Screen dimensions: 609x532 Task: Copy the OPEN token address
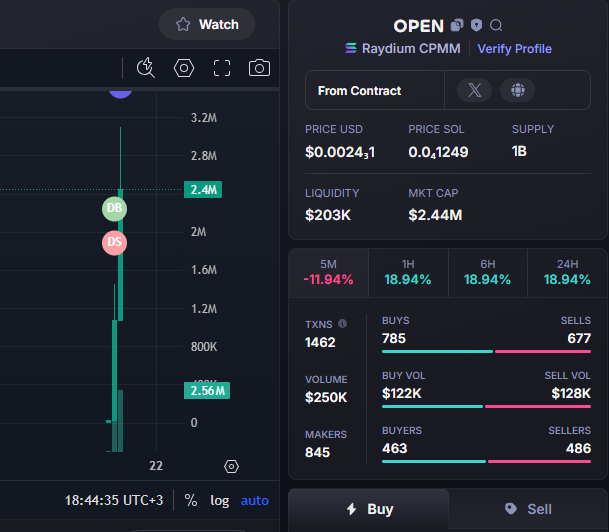(457, 25)
